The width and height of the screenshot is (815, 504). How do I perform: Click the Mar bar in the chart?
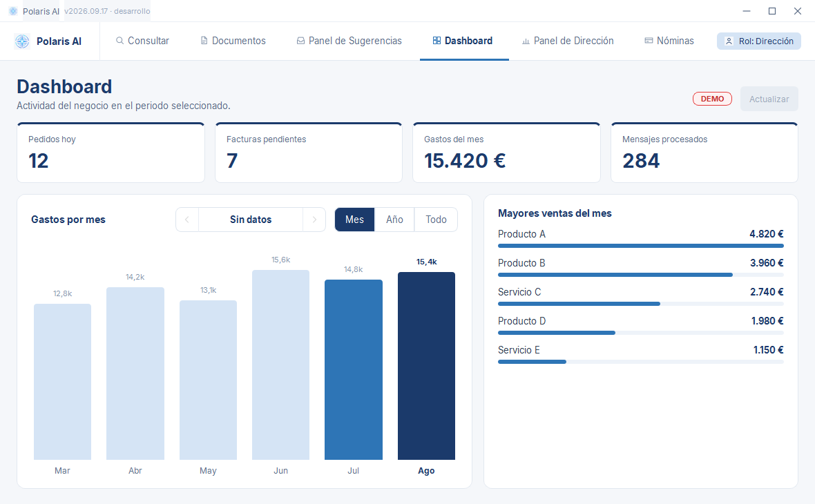(62, 382)
